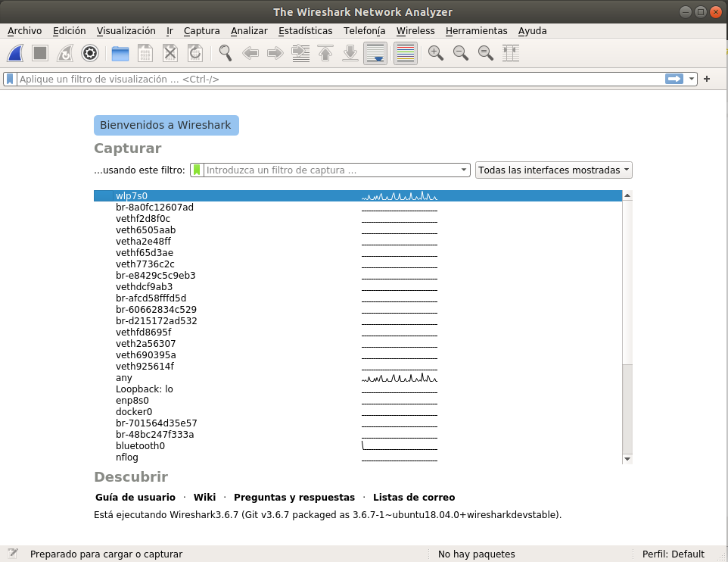
Task: Click the 'Bienvenidos a Wireshark' button
Action: click(x=166, y=126)
